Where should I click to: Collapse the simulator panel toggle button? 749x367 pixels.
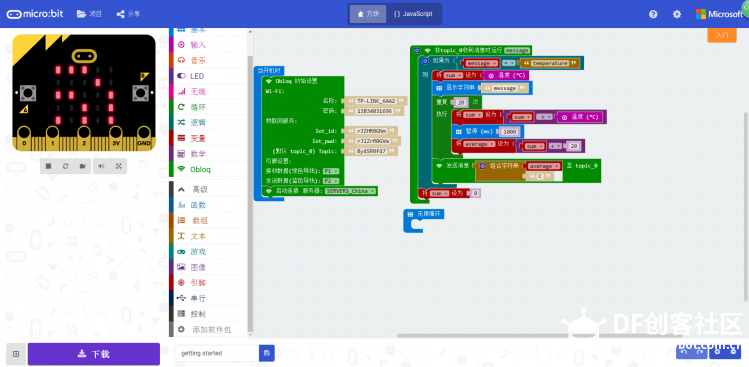(16, 354)
